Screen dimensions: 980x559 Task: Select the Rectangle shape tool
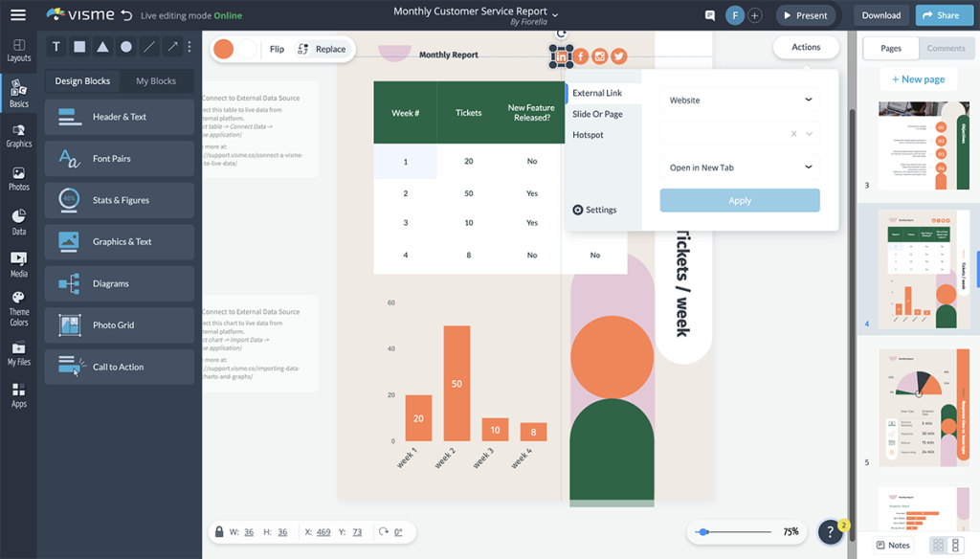[x=78, y=46]
